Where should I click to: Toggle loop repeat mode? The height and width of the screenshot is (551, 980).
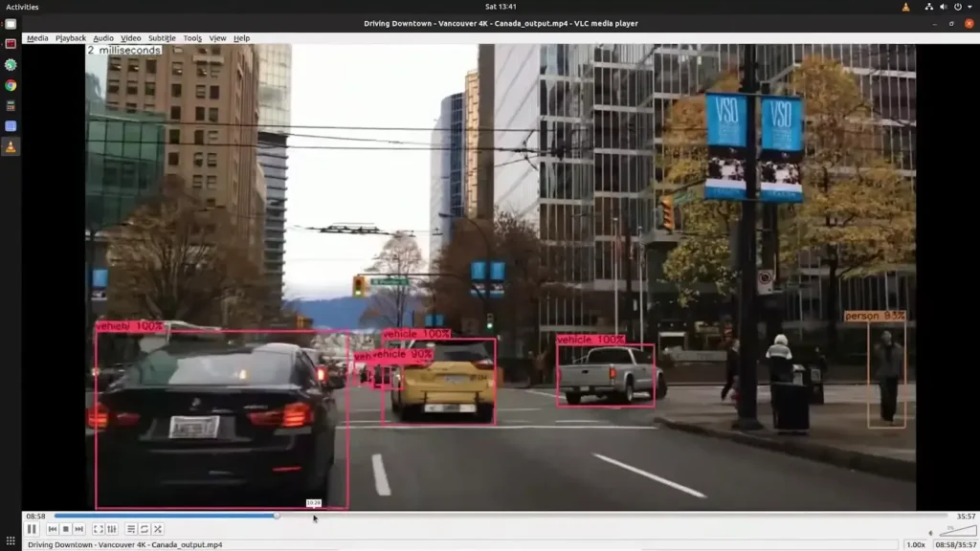click(x=145, y=529)
